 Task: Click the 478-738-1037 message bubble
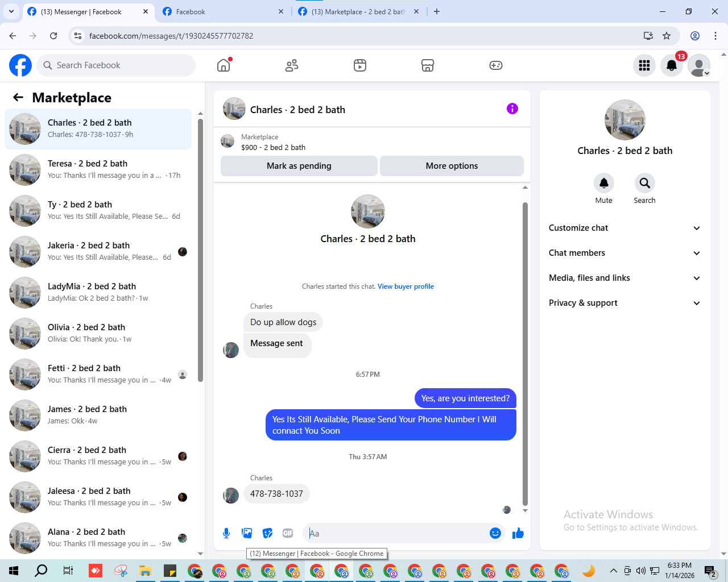(x=276, y=494)
